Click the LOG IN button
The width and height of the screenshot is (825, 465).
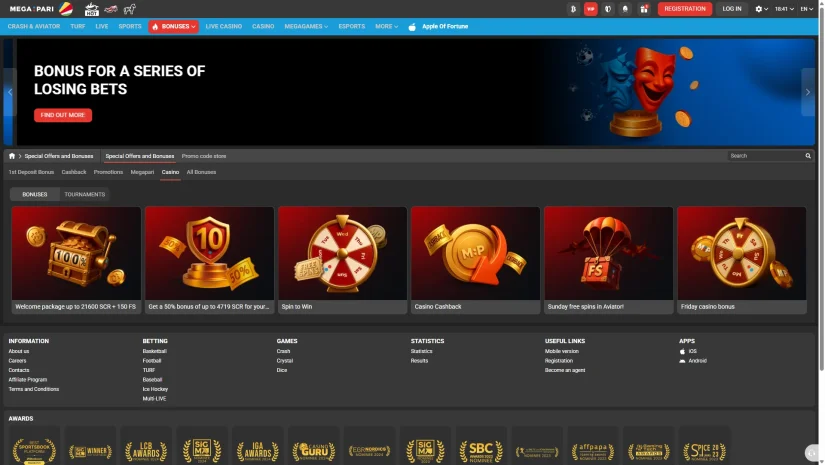(x=731, y=9)
